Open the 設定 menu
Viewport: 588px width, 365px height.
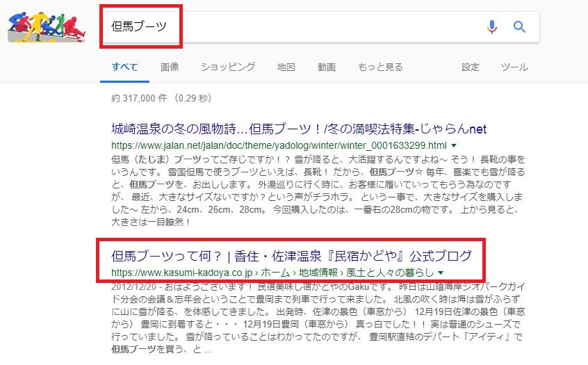[471, 67]
